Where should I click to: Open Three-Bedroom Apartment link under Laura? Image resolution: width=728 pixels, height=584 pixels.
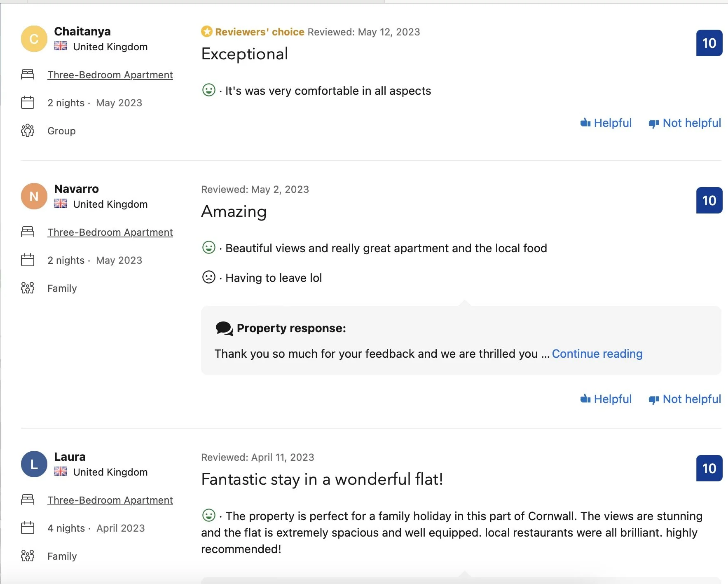tap(110, 500)
